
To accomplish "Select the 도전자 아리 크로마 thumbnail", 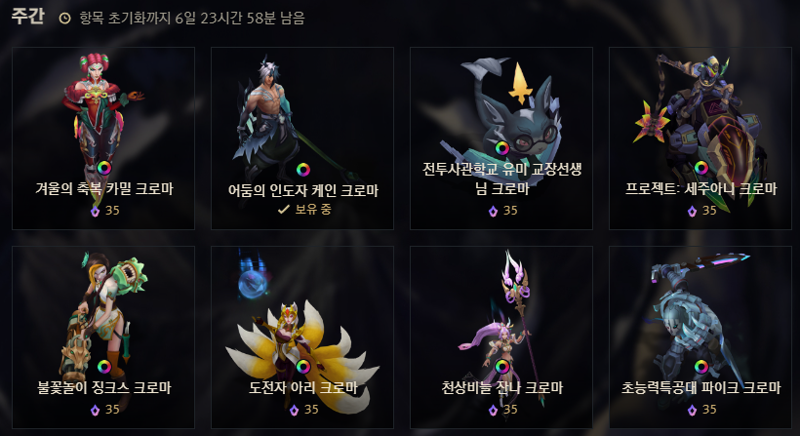I will 303,337.
